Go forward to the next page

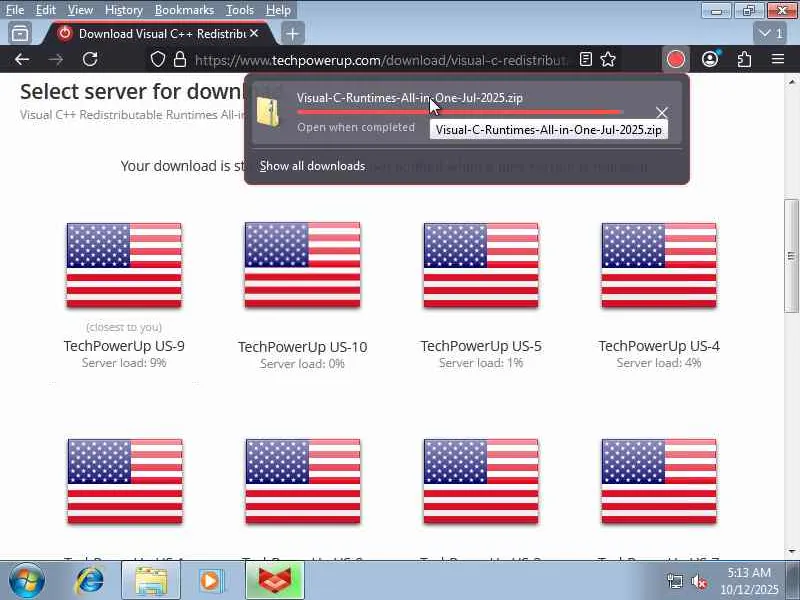(x=56, y=60)
